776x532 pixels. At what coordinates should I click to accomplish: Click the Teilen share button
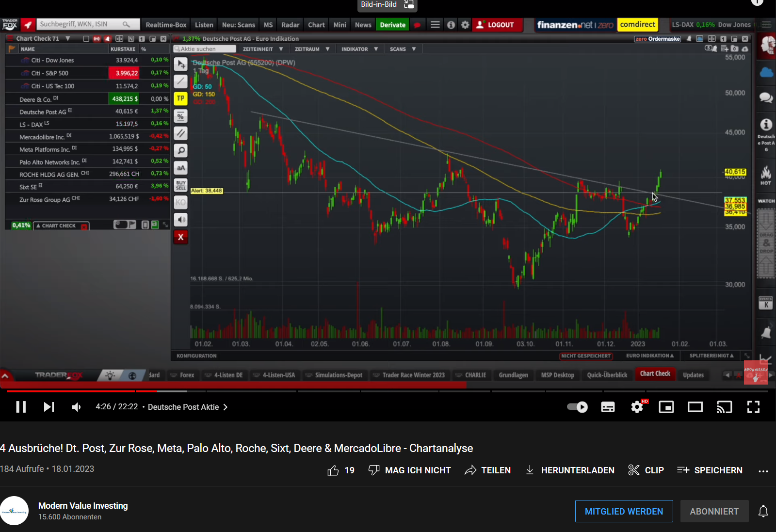pos(487,470)
